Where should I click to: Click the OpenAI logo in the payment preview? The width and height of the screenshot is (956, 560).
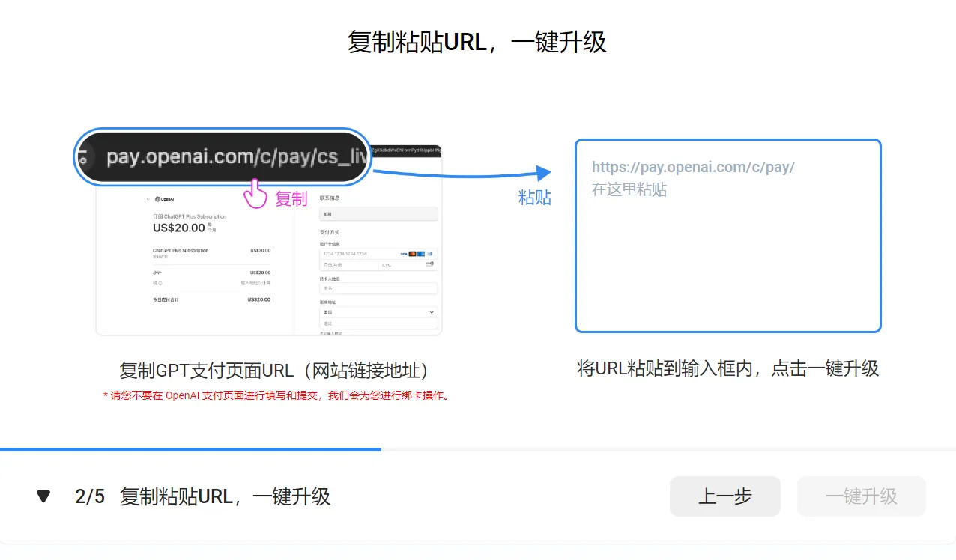158,199
